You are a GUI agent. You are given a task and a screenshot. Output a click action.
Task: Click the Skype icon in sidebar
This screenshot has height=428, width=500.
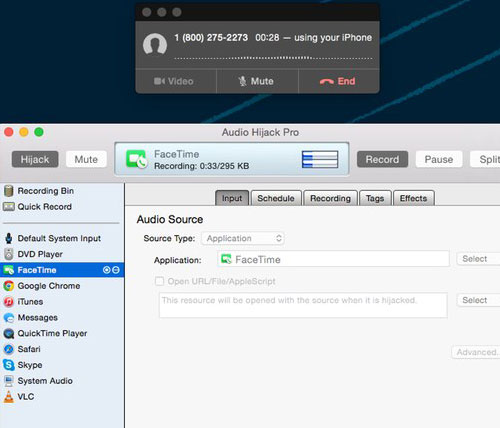pyautogui.click(x=9, y=365)
